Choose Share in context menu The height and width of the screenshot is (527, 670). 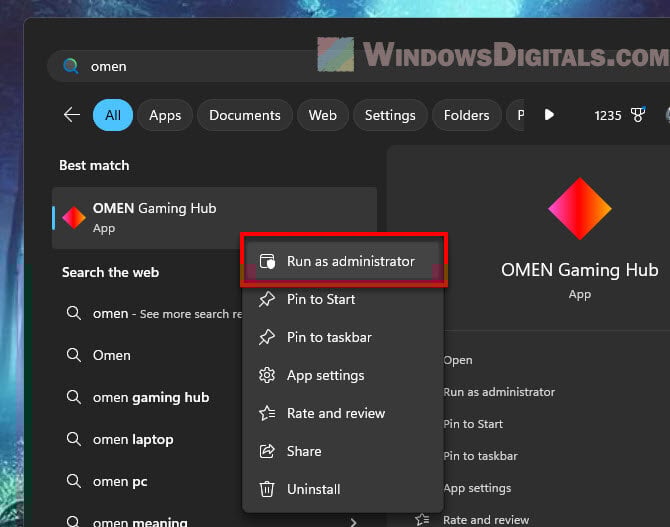coord(344,451)
